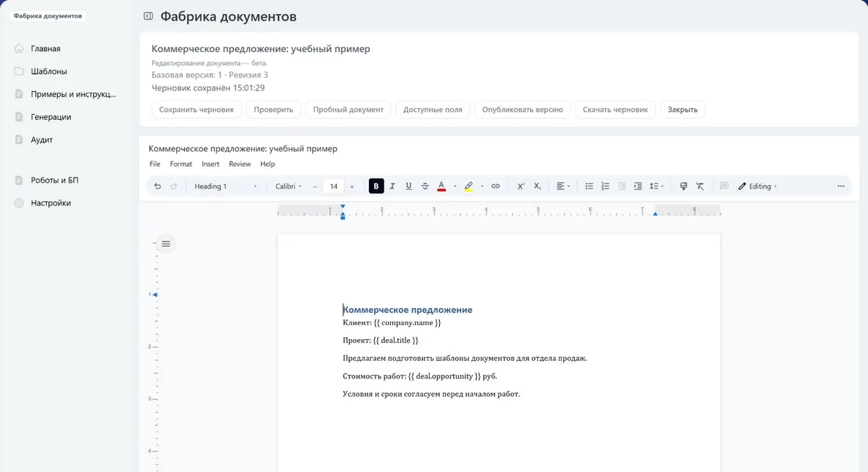Open the Format menu
868x472 pixels.
pos(181,164)
